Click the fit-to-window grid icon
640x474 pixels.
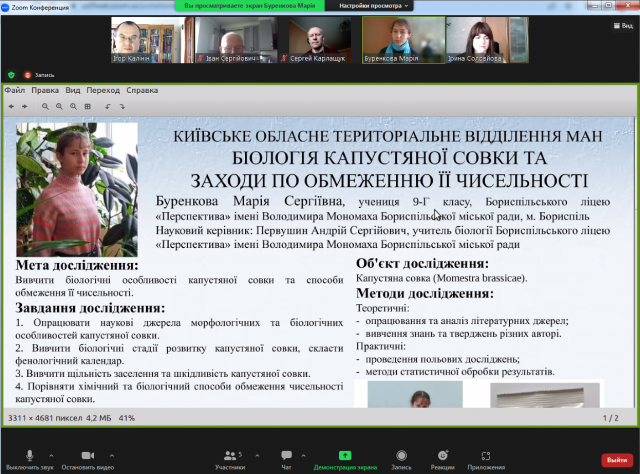tap(87, 107)
